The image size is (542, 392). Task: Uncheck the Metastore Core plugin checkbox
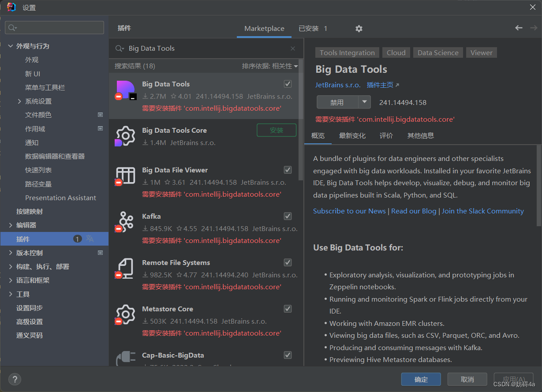pos(288,309)
